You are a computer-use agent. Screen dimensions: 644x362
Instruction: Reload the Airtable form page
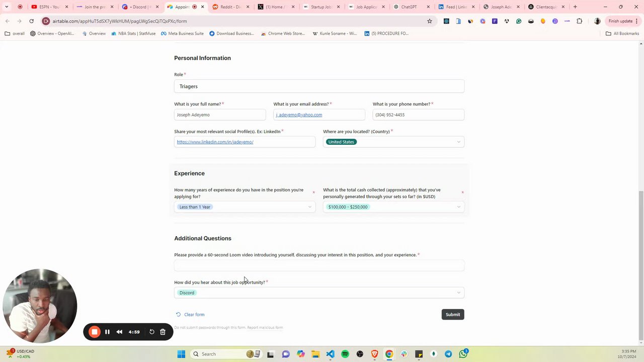(x=31, y=21)
